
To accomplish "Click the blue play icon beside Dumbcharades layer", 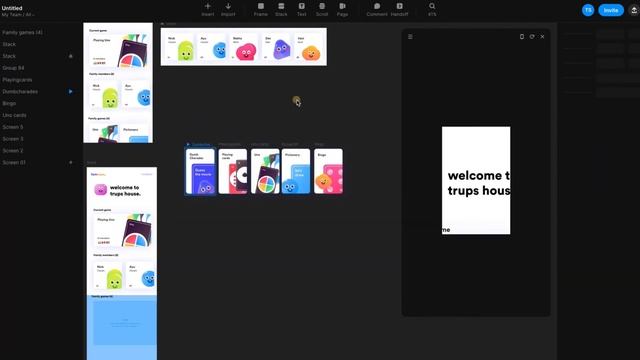I will pyautogui.click(x=71, y=91).
